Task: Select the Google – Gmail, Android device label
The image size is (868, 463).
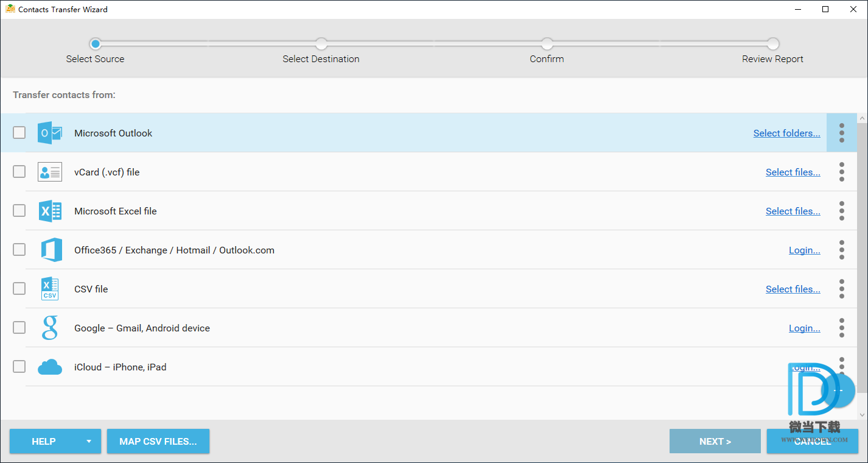Action: tap(142, 328)
